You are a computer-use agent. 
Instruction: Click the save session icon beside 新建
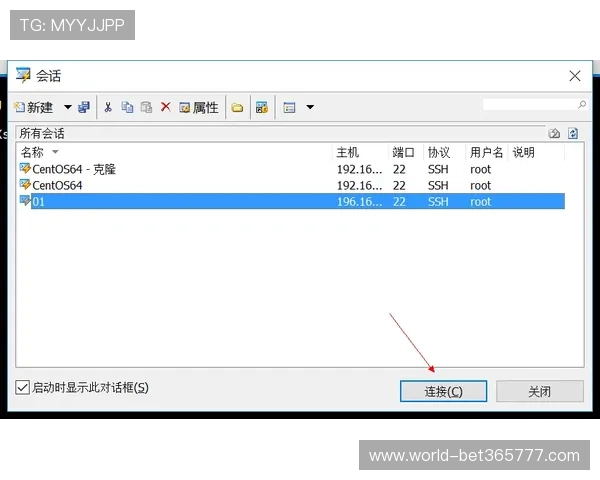tap(84, 107)
